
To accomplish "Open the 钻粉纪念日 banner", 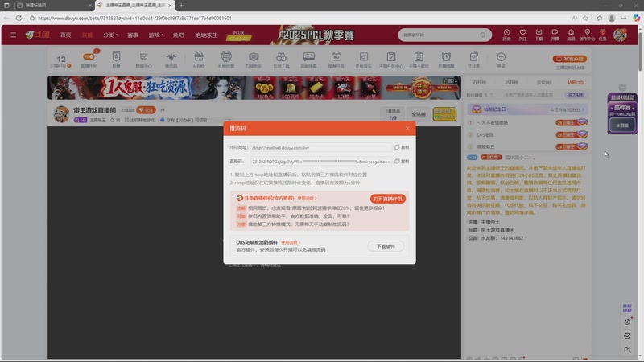I will pos(528,109).
